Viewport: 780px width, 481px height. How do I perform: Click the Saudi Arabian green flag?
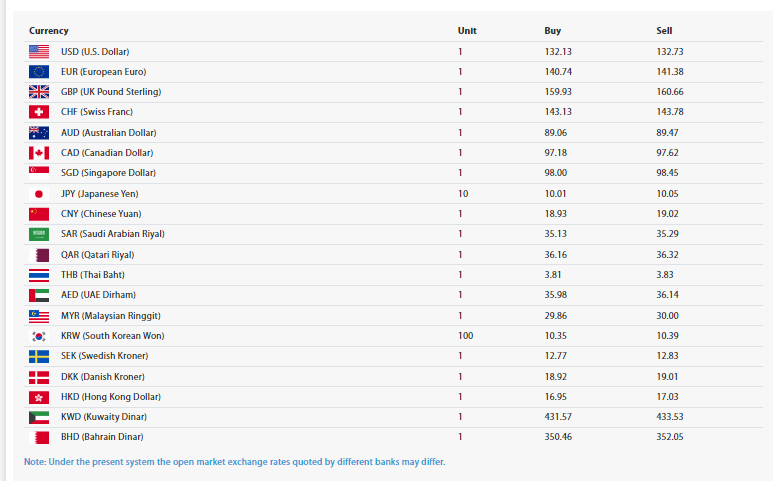[39, 234]
